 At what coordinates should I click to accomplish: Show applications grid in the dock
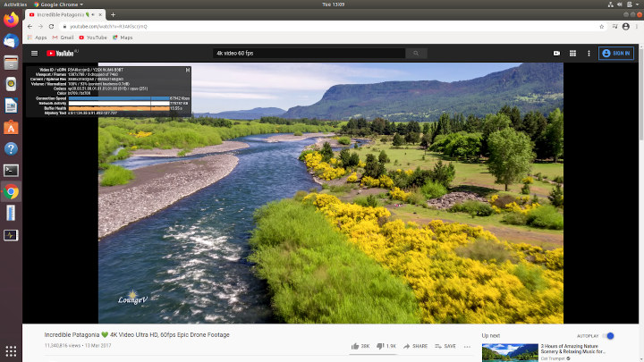11,351
